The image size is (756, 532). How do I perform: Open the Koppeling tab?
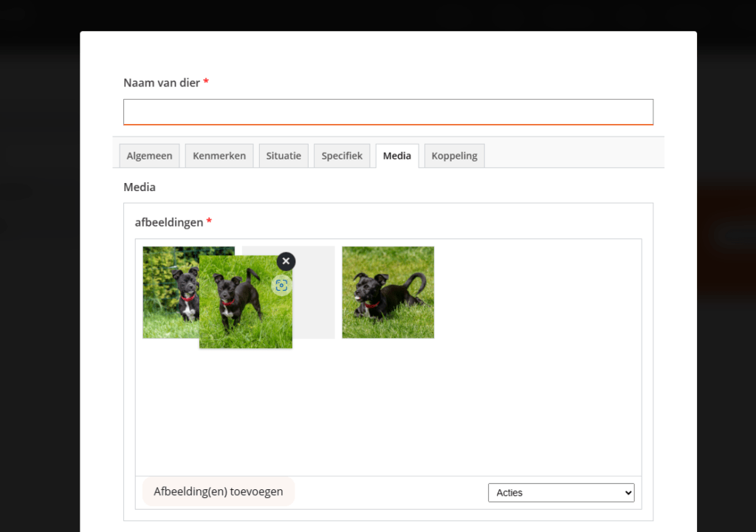pyautogui.click(x=454, y=156)
